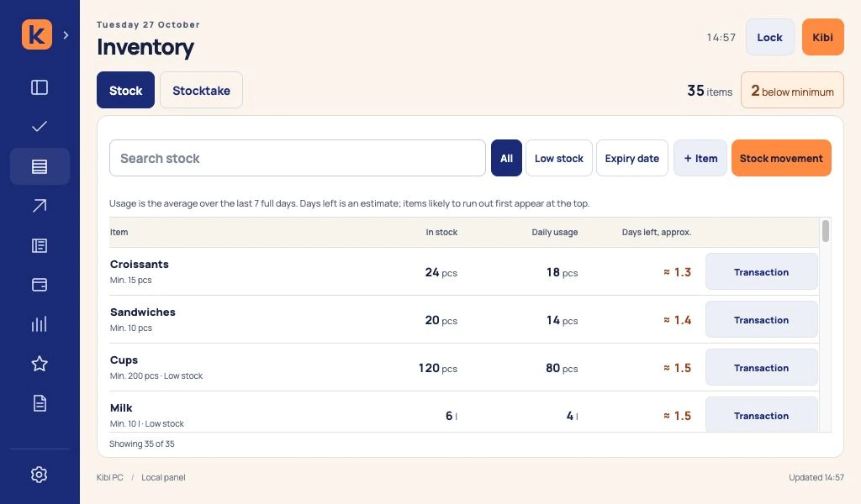861x504 pixels.
Task: Click the Days left, approx. column header
Action: coord(657,232)
